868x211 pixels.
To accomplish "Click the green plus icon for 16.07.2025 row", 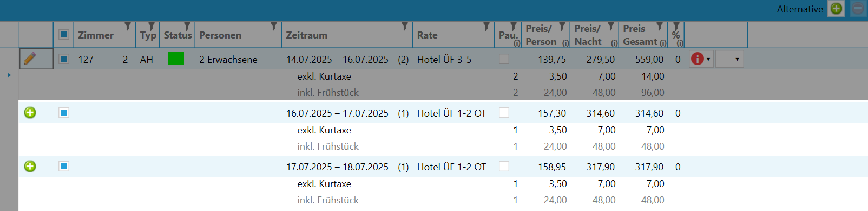I will [30, 113].
